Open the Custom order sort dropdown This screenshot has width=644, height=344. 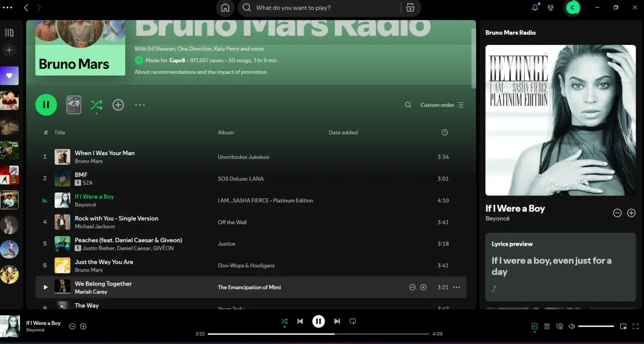coord(442,105)
